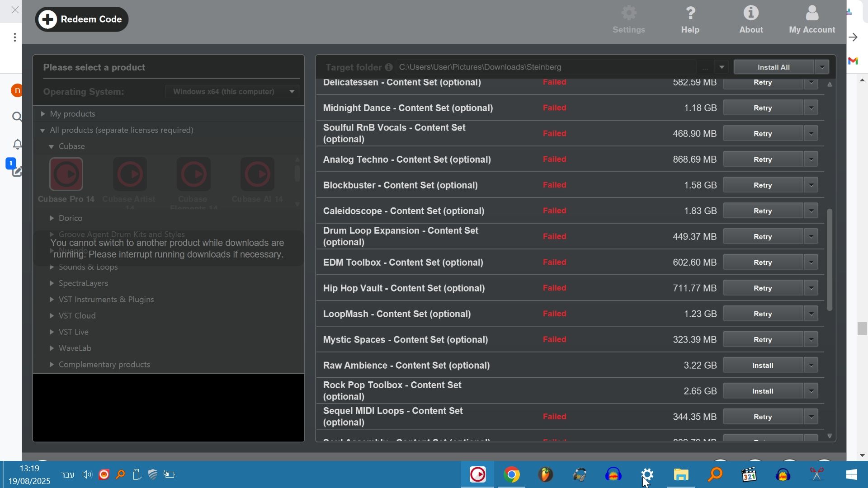
Task: Retry EDM Toolbox content set
Action: [763, 263]
